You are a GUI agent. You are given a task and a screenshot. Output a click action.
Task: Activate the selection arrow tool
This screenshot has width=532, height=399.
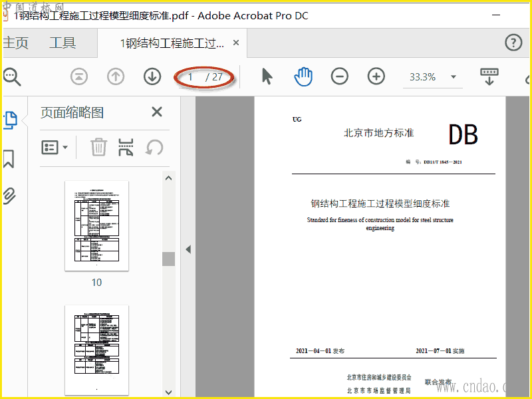tap(267, 76)
